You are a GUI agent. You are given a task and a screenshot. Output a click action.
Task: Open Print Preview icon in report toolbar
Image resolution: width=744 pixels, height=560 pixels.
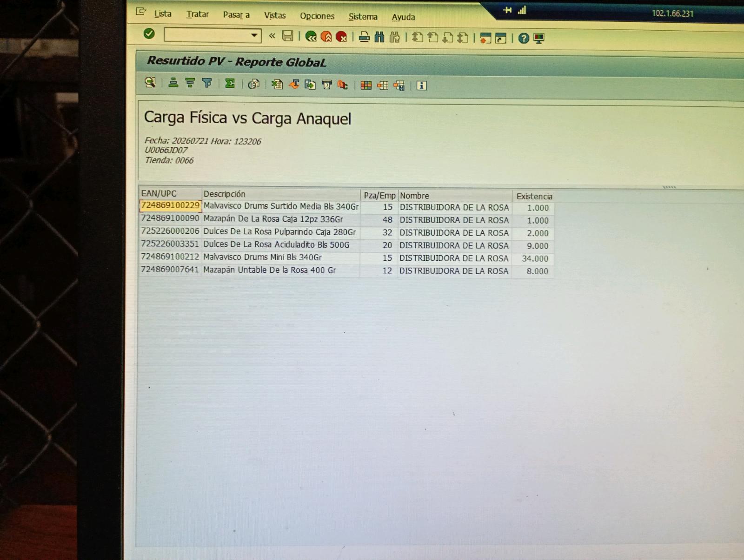(253, 84)
